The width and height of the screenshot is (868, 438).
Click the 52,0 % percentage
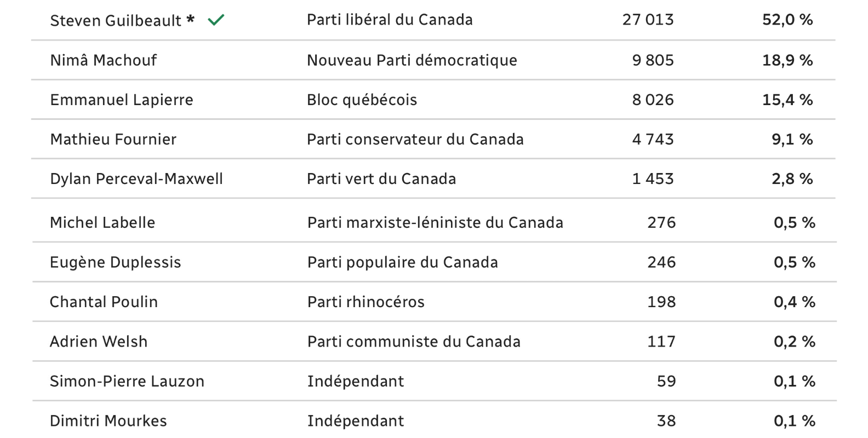point(787,20)
